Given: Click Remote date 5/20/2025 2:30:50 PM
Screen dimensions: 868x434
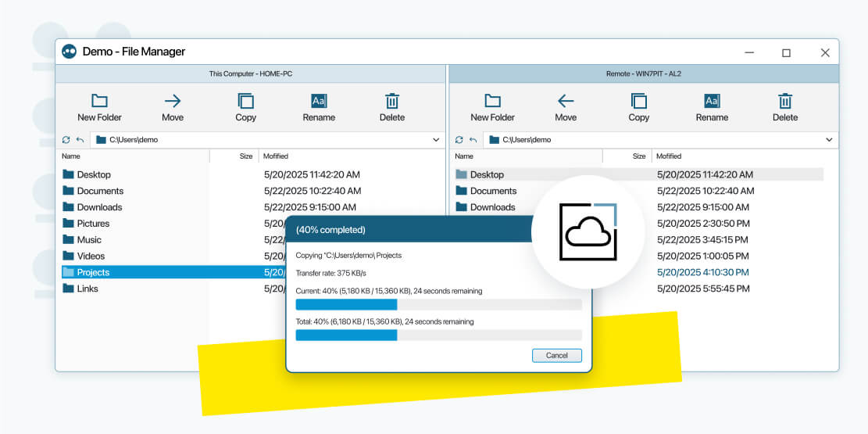Looking at the screenshot, I should coord(704,224).
